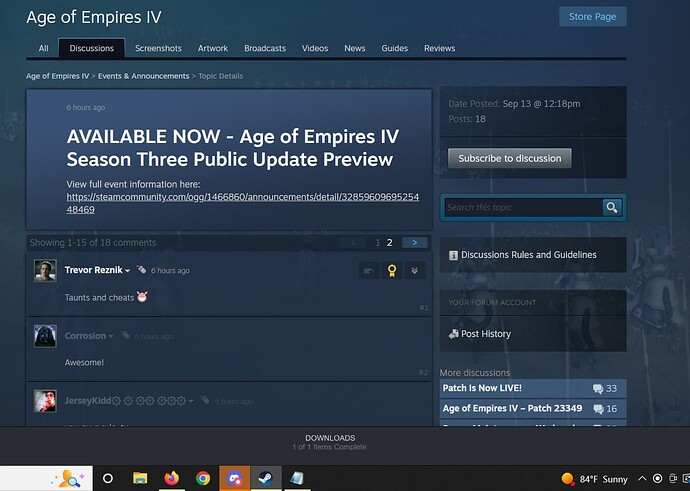
Task: Click comment number #1 permalink
Action: coord(424,308)
